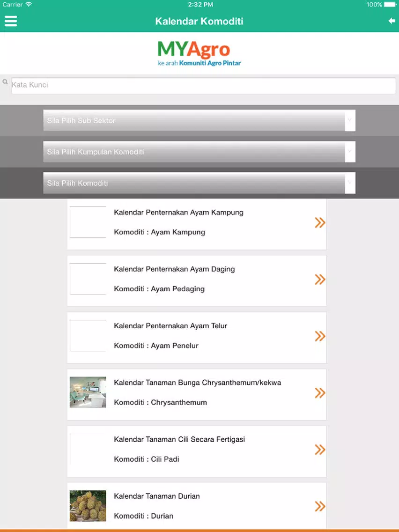Screen dimensions: 399x532
Task: Click 'Komoditi : Ayam Penelur' text
Action: [x=156, y=346]
